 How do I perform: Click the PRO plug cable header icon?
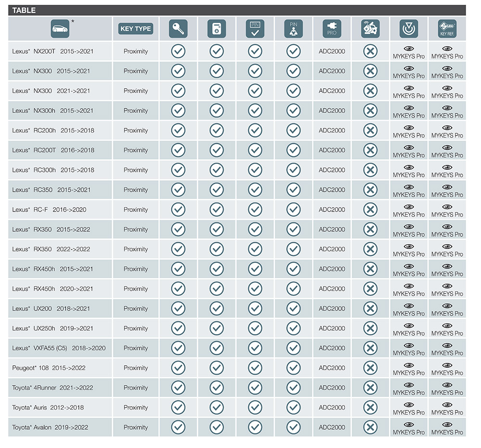click(332, 29)
